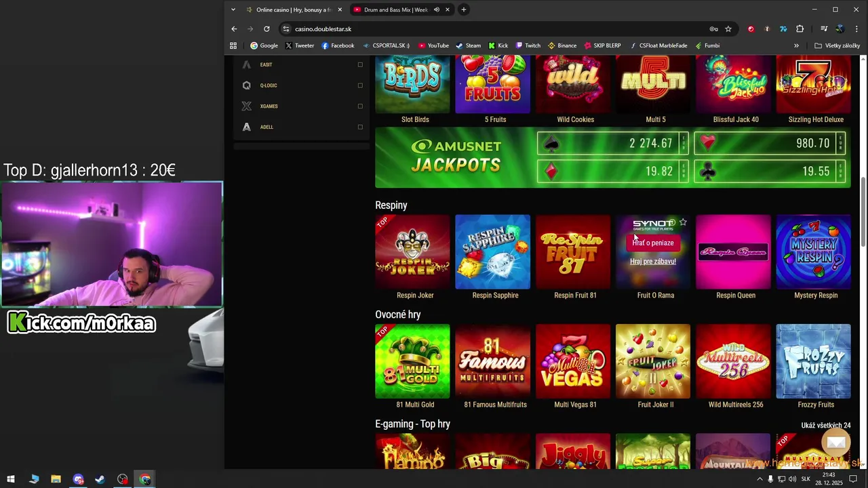868x488 pixels.
Task: Click the 7TV extension icon
Action: [x=783, y=29]
